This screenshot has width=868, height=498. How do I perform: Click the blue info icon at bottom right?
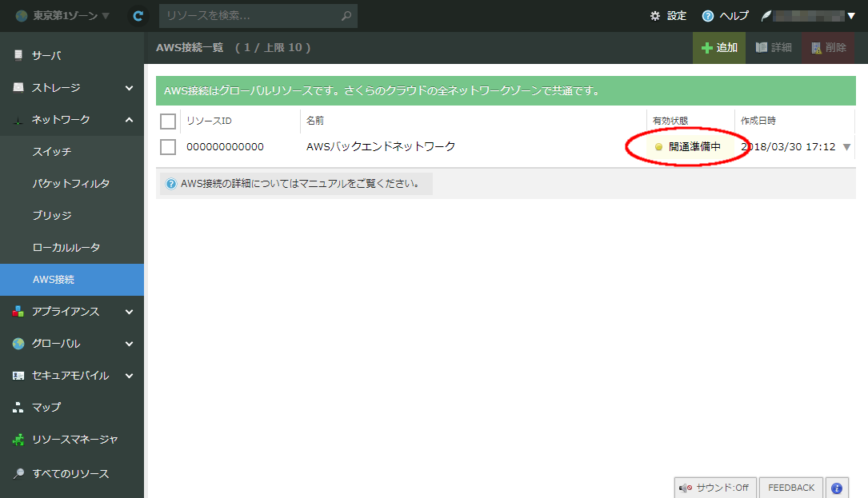(x=836, y=488)
